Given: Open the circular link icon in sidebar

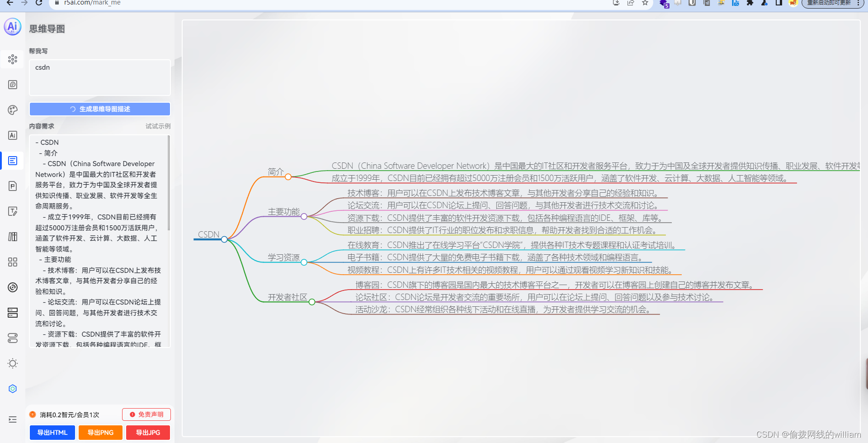Looking at the screenshot, I should pyautogui.click(x=13, y=287).
